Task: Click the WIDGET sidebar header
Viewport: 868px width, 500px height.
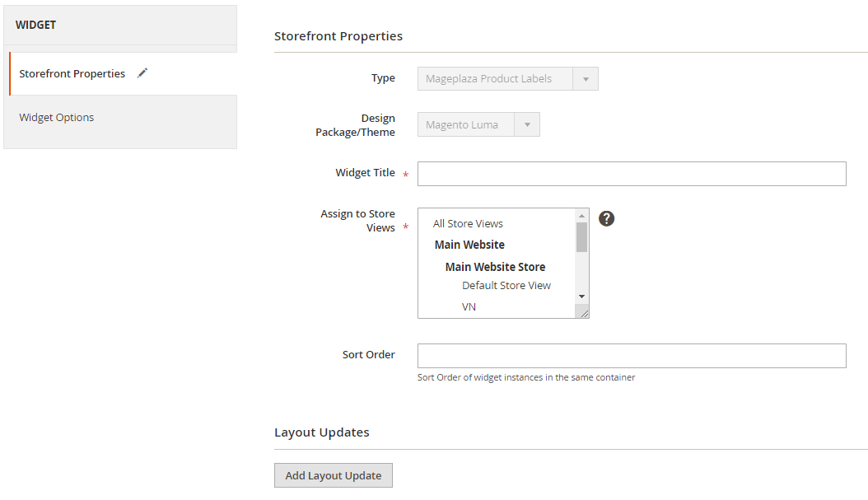Action: pyautogui.click(x=36, y=25)
